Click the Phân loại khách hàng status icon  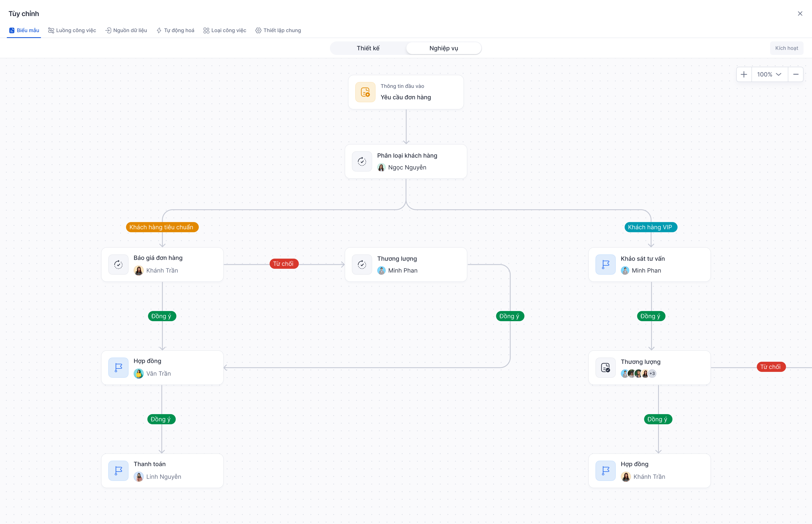coord(362,161)
